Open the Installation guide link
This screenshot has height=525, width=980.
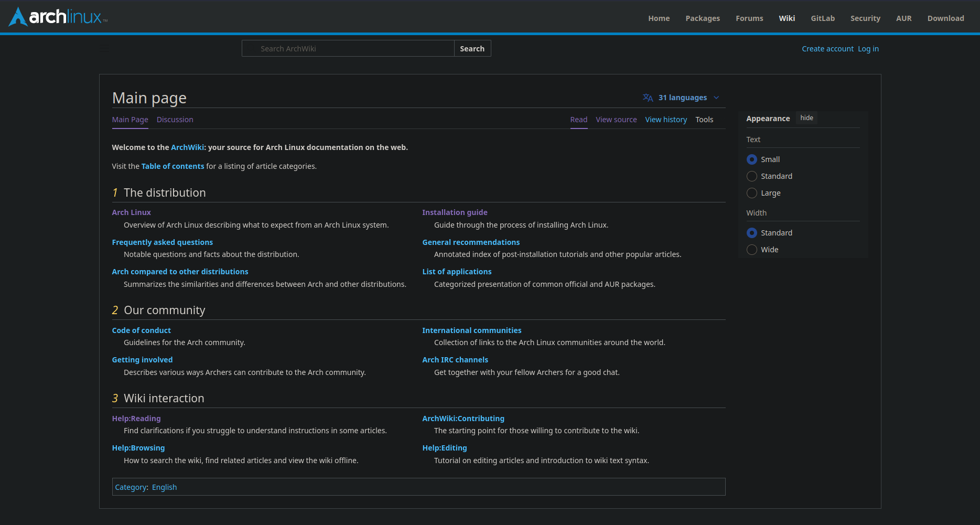coord(455,212)
